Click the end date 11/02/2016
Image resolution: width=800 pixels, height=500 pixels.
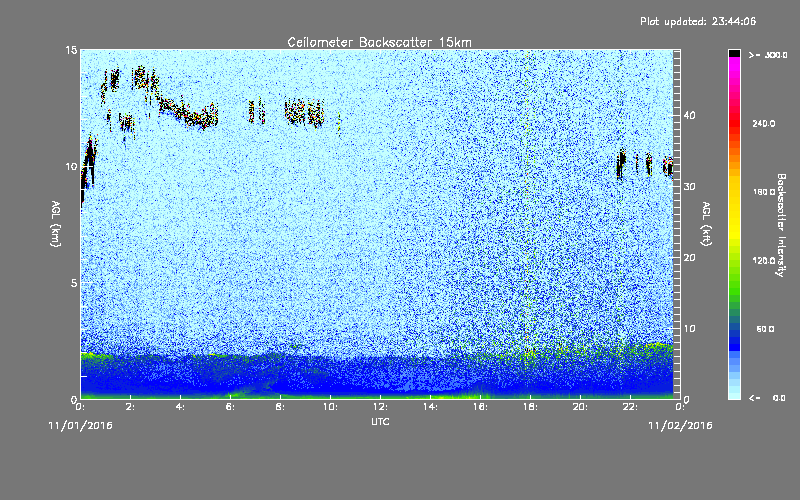coord(680,426)
